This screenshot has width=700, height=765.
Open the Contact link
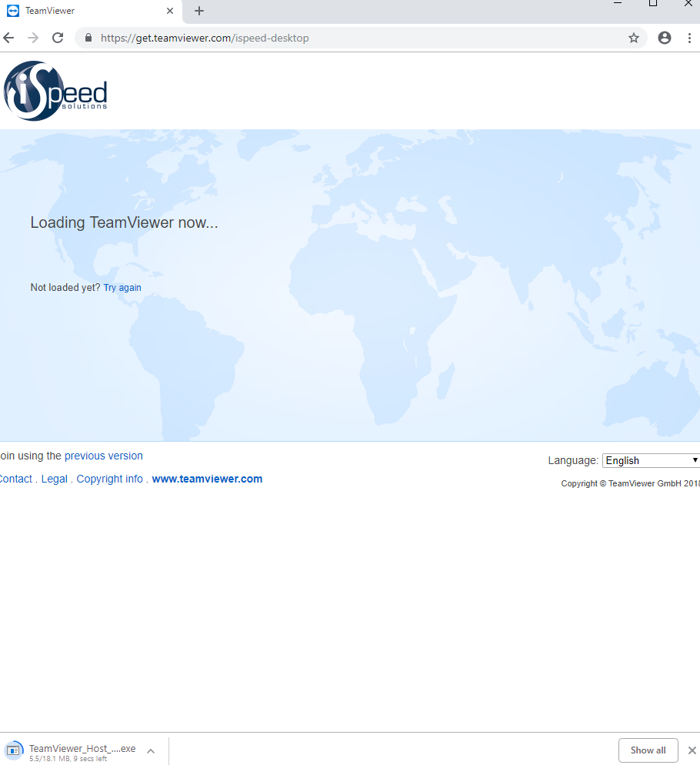[16, 479]
